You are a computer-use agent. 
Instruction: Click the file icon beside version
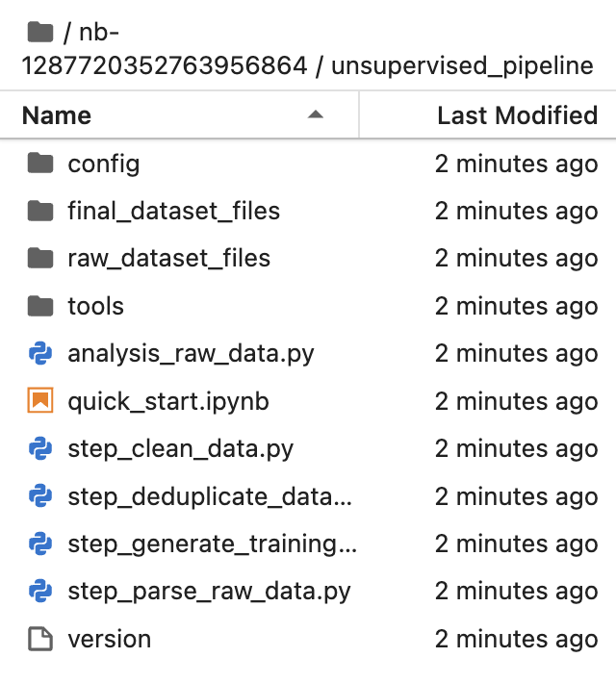[x=40, y=639]
